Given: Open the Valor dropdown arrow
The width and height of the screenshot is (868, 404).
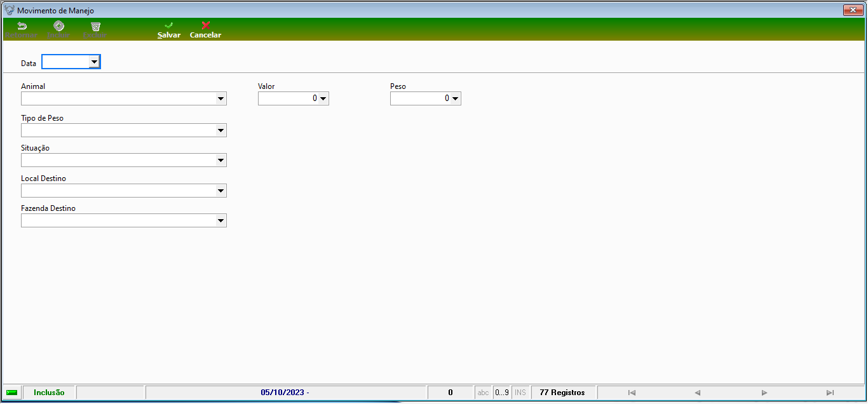Looking at the screenshot, I should pos(323,98).
